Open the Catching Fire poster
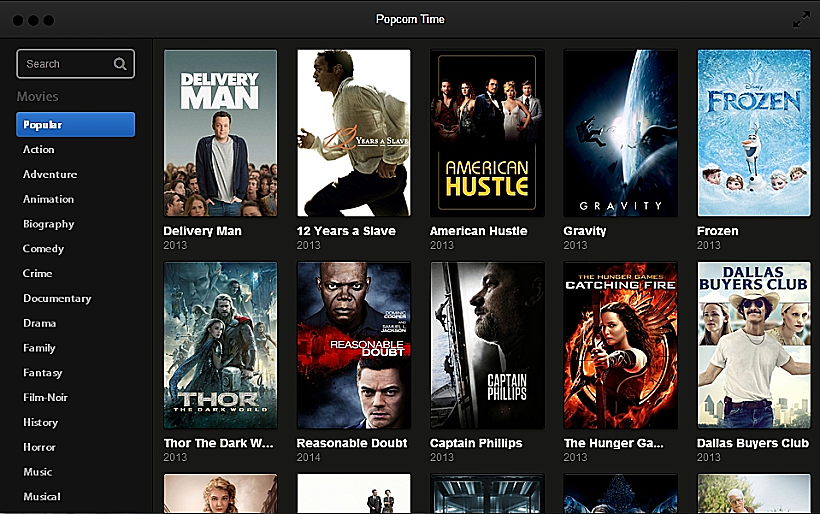Viewport: 820px width, 514px height. [x=620, y=345]
